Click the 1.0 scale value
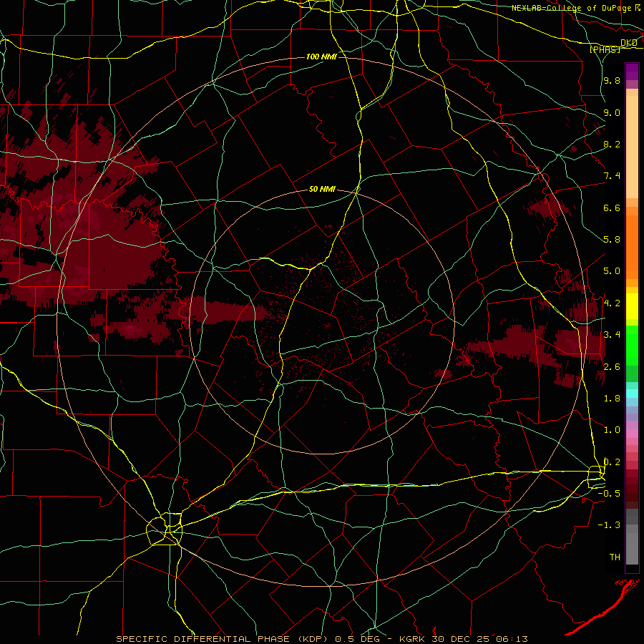The width and height of the screenshot is (644, 644). (x=612, y=430)
